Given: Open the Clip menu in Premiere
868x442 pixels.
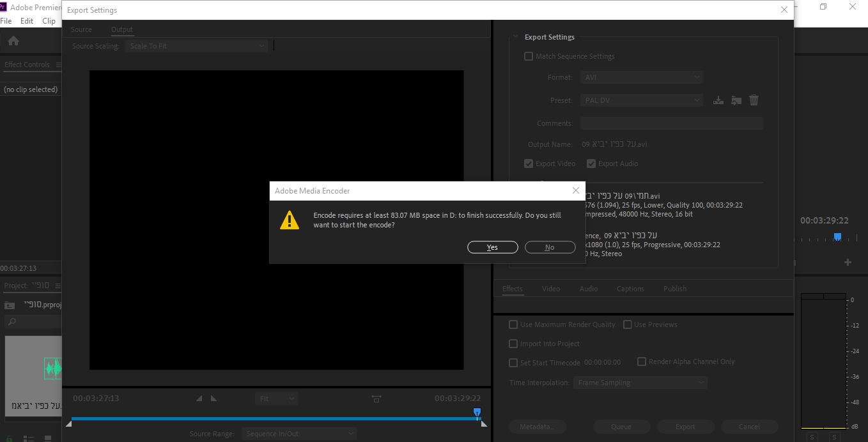Looking at the screenshot, I should pyautogui.click(x=49, y=21).
